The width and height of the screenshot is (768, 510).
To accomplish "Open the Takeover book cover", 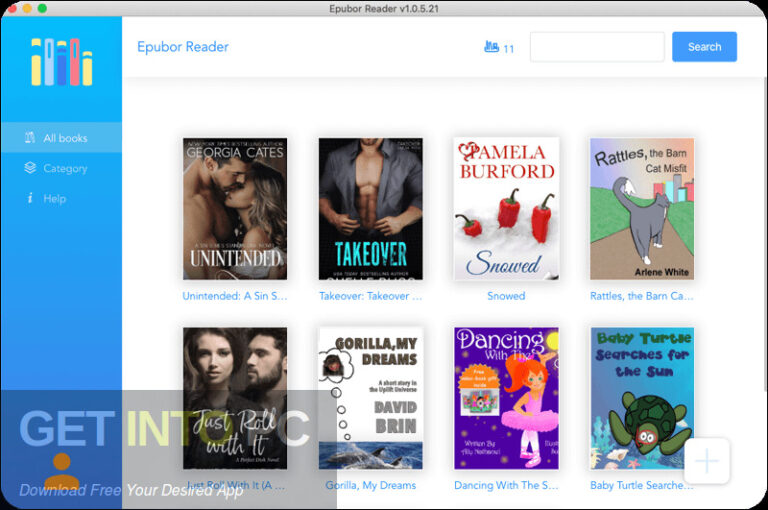I will point(371,209).
